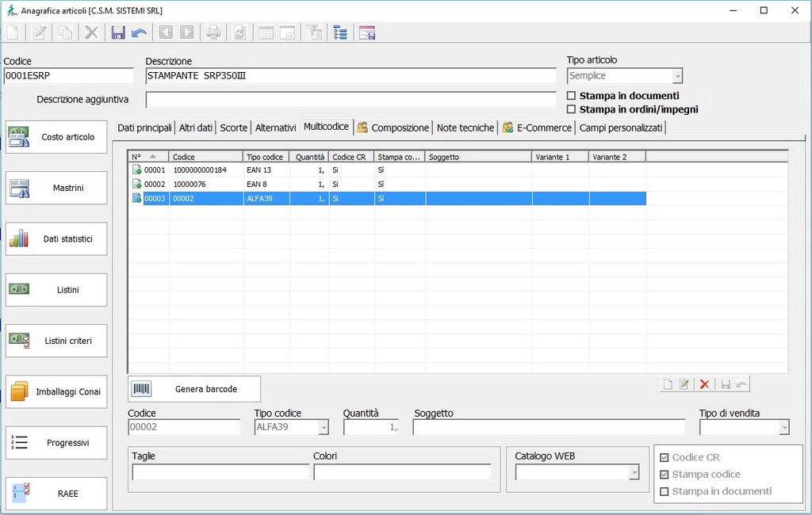The image size is (812, 515).
Task: Switch to table grid view icon
Action: pos(266,32)
